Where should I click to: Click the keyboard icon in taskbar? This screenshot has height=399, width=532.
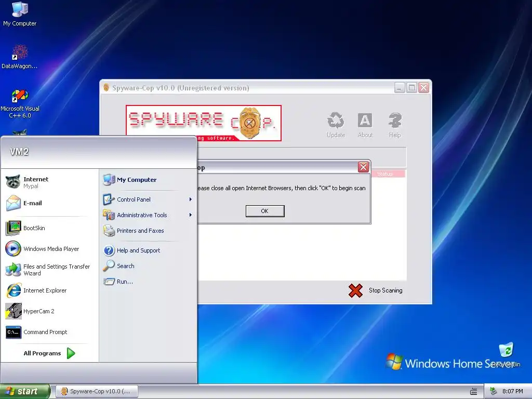474,392
